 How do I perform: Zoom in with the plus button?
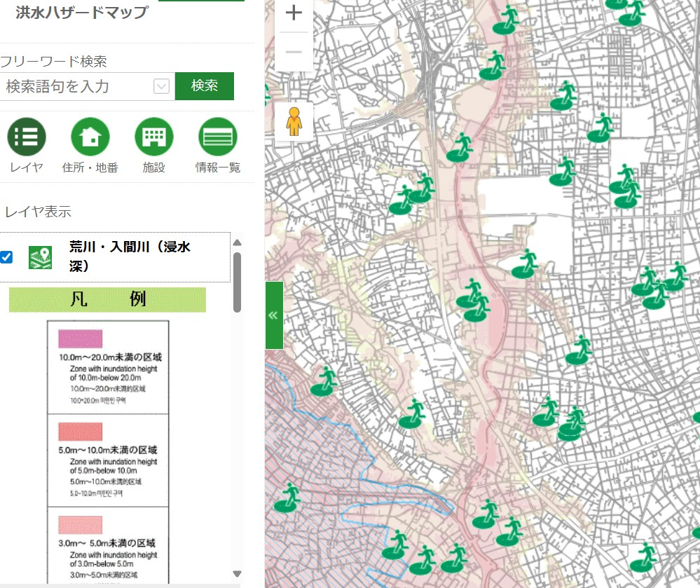[294, 13]
